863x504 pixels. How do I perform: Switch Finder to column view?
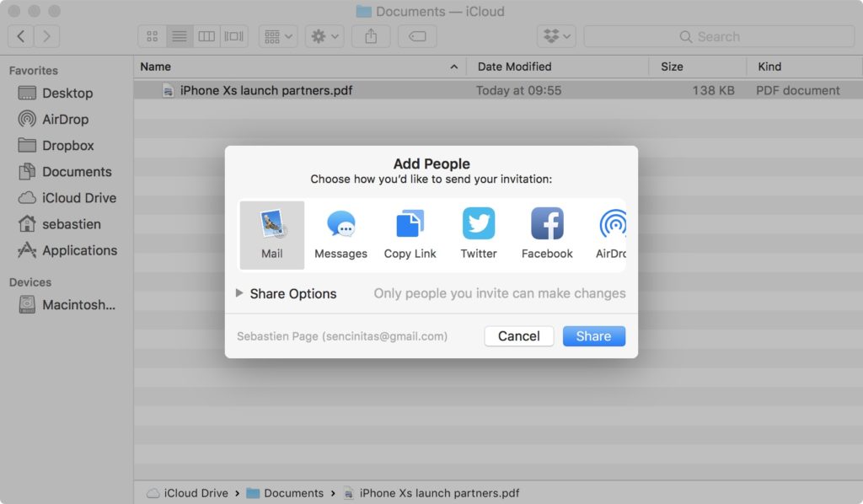point(206,36)
